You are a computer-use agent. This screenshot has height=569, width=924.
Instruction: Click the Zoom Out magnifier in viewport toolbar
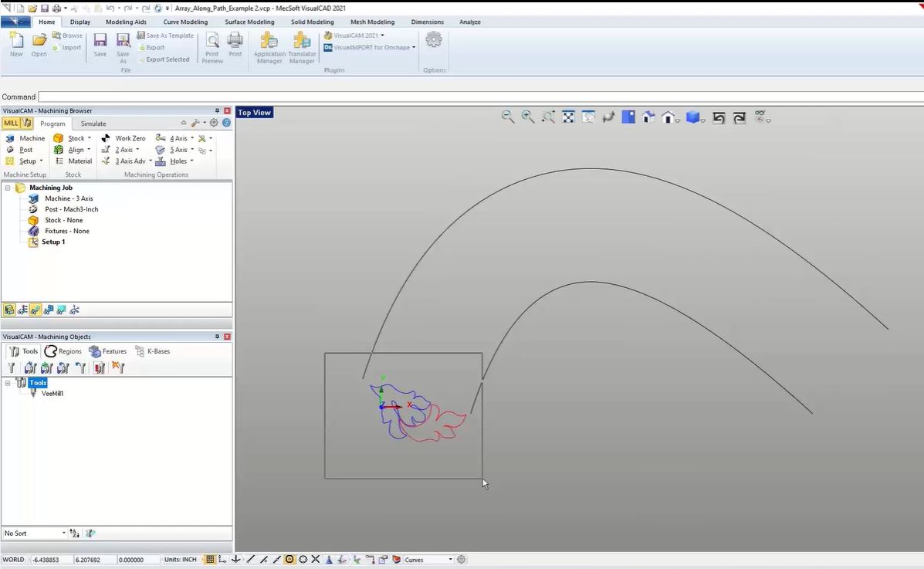click(x=508, y=117)
